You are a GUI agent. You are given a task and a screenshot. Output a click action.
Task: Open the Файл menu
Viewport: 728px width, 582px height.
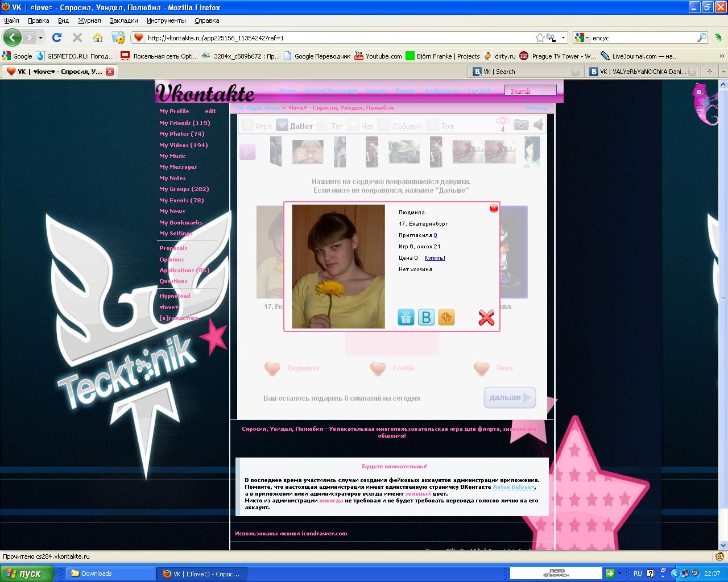(x=11, y=20)
